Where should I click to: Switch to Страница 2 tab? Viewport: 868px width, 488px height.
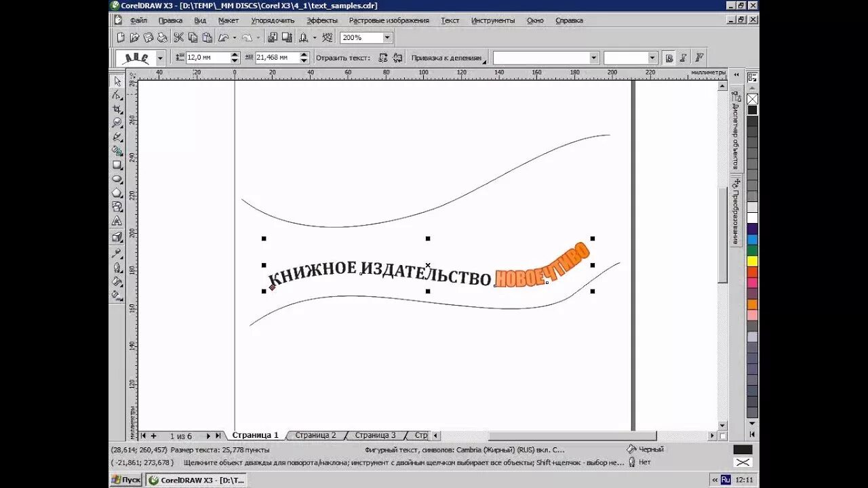point(315,435)
